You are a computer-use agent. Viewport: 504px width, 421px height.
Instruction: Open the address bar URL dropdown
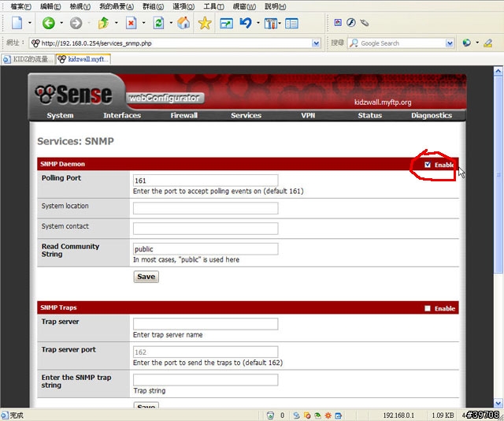[316, 43]
